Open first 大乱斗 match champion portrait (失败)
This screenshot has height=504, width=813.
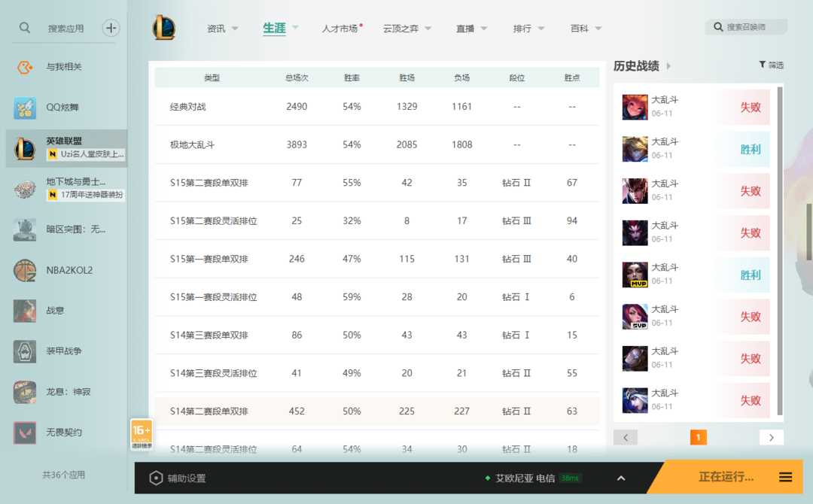click(635, 108)
